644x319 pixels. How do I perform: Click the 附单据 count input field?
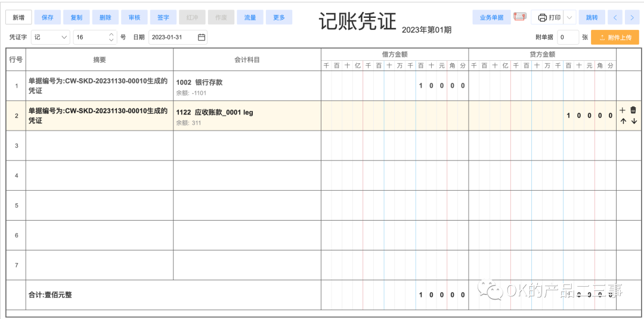(568, 37)
